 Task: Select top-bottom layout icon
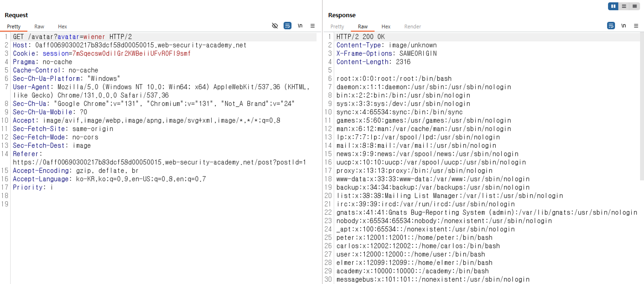point(624,6)
